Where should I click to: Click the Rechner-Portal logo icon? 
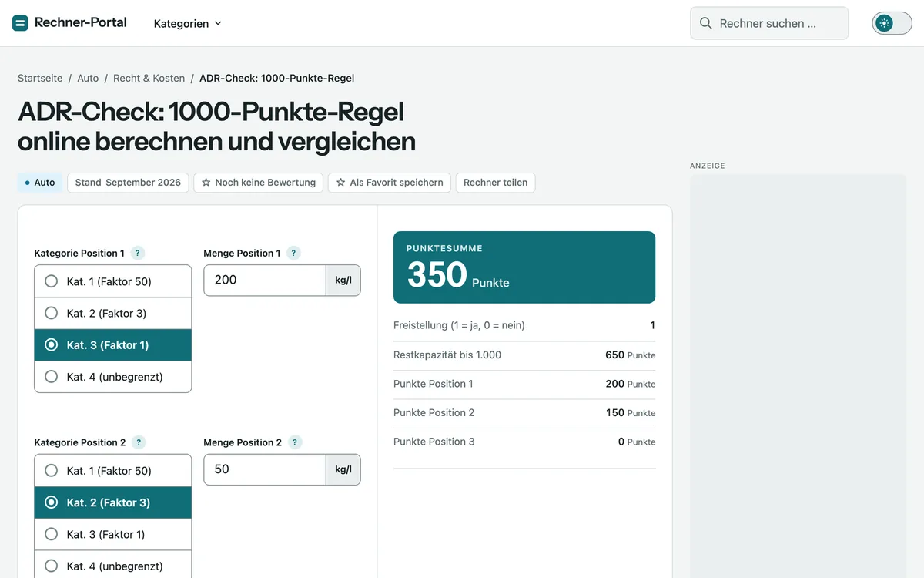(20, 23)
